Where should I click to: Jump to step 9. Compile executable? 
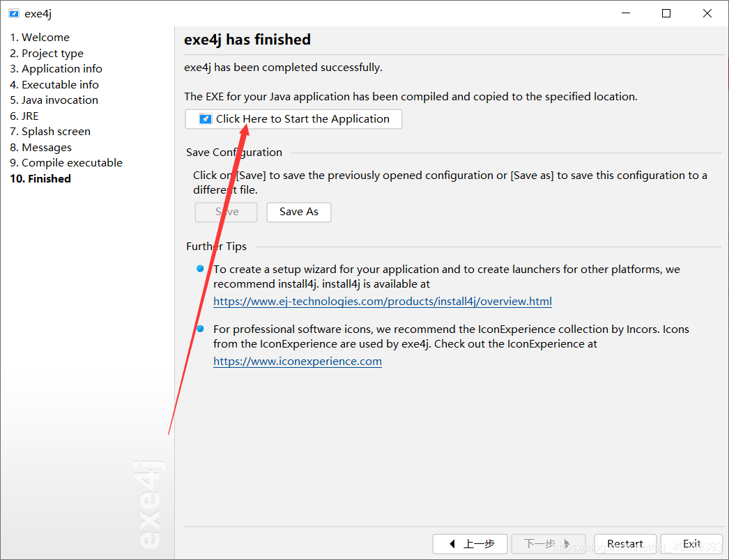66,163
